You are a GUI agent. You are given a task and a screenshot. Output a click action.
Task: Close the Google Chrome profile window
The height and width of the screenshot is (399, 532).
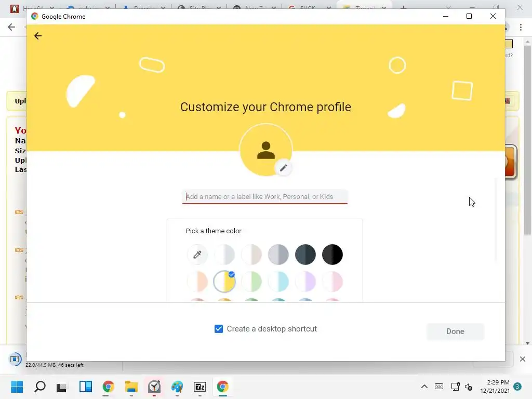tap(493, 16)
